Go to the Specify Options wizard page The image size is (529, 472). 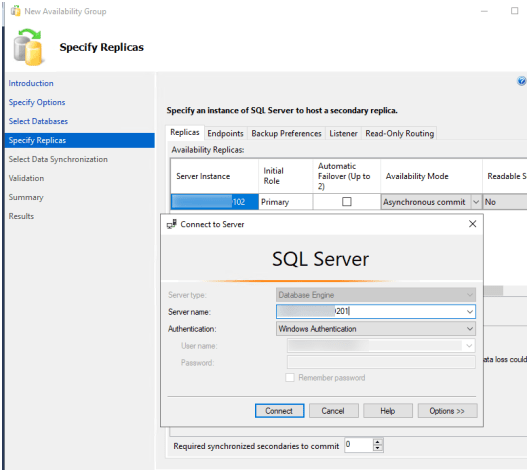(37, 102)
